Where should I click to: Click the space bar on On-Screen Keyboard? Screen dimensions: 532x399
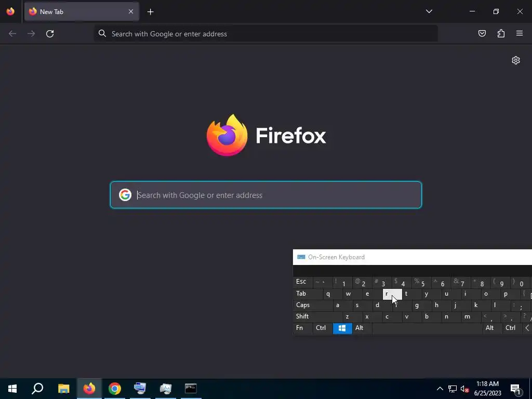[427, 328]
